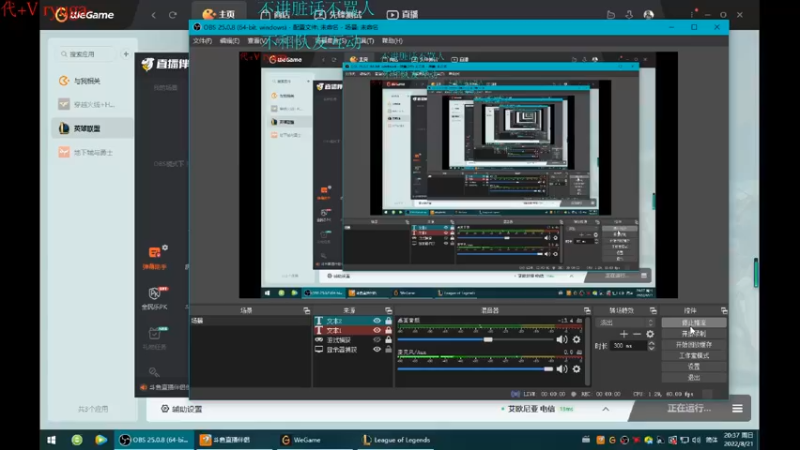Image resolution: width=800 pixels, height=450 pixels.
Task: Adjust the 桌面音频 volume slider
Action: 475,339
